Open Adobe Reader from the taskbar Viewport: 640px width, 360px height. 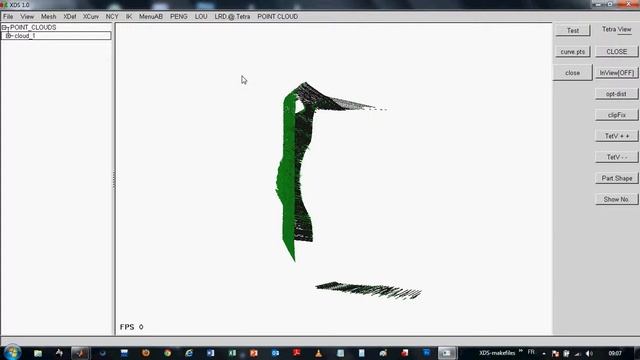click(x=297, y=353)
